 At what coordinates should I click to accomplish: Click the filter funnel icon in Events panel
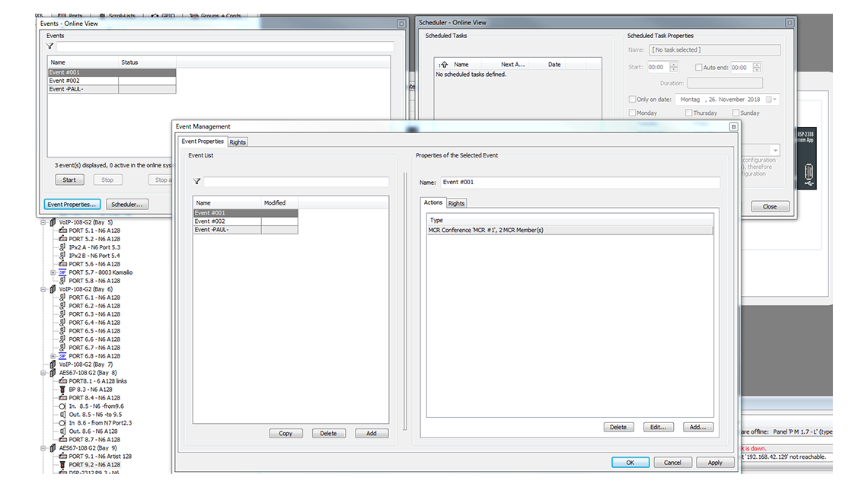[49, 46]
